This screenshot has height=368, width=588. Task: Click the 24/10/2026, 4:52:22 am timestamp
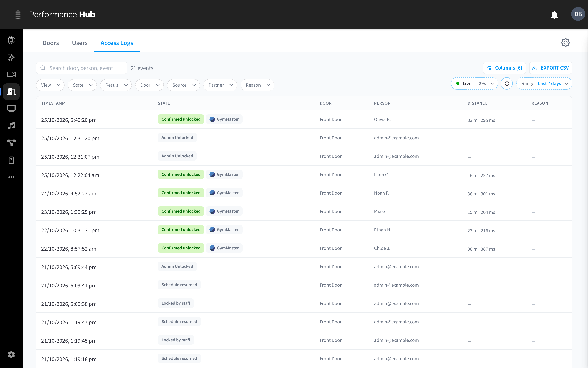click(x=69, y=193)
